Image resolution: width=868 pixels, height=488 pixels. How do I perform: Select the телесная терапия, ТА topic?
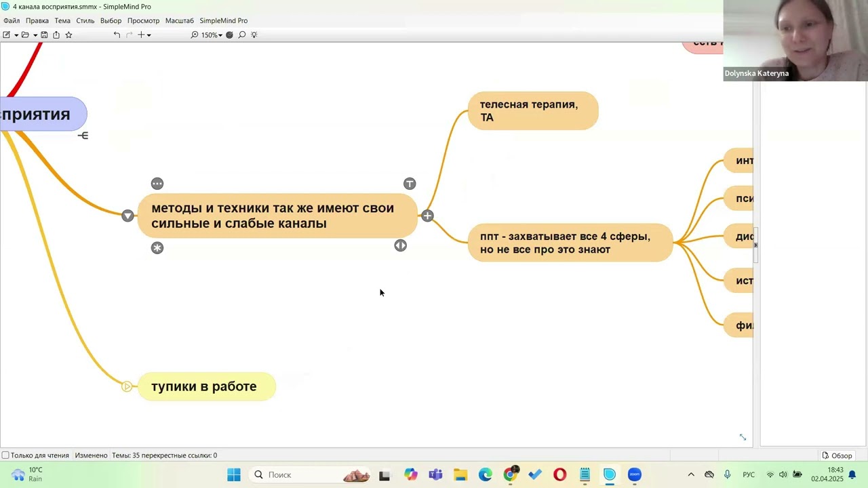pos(533,110)
